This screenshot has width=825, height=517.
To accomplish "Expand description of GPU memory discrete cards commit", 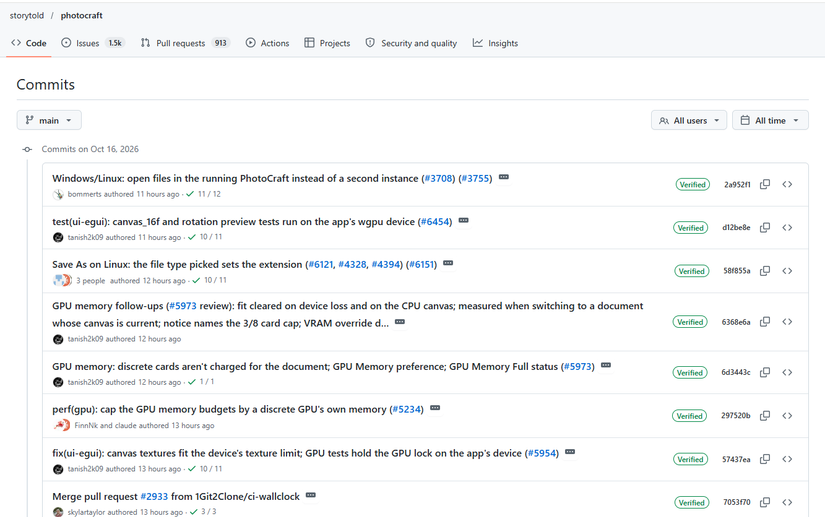I will click(606, 365).
